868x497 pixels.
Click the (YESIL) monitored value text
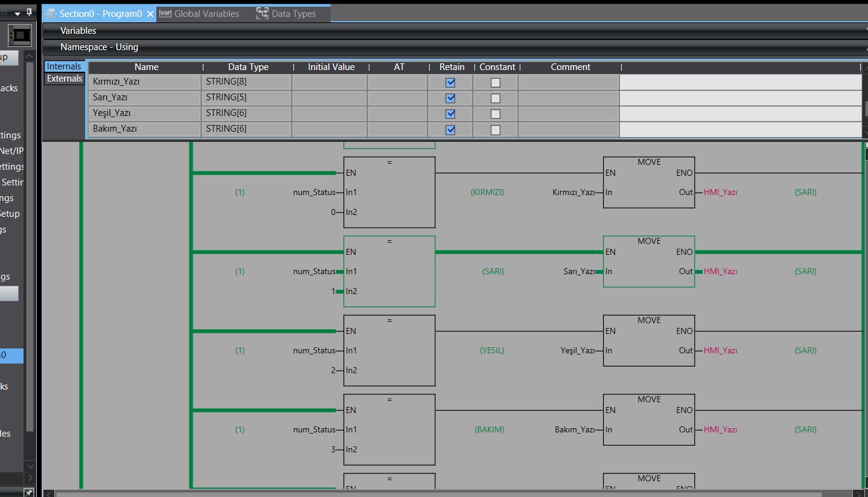tap(492, 350)
